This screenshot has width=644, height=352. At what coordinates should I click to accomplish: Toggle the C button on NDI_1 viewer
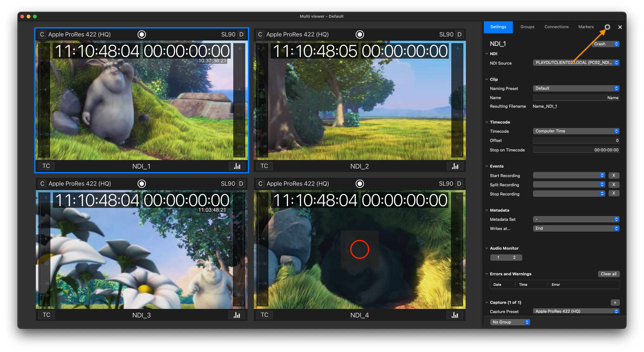tap(42, 34)
